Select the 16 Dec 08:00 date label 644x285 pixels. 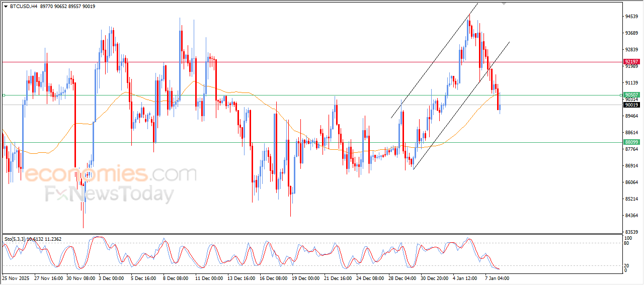click(x=273, y=277)
